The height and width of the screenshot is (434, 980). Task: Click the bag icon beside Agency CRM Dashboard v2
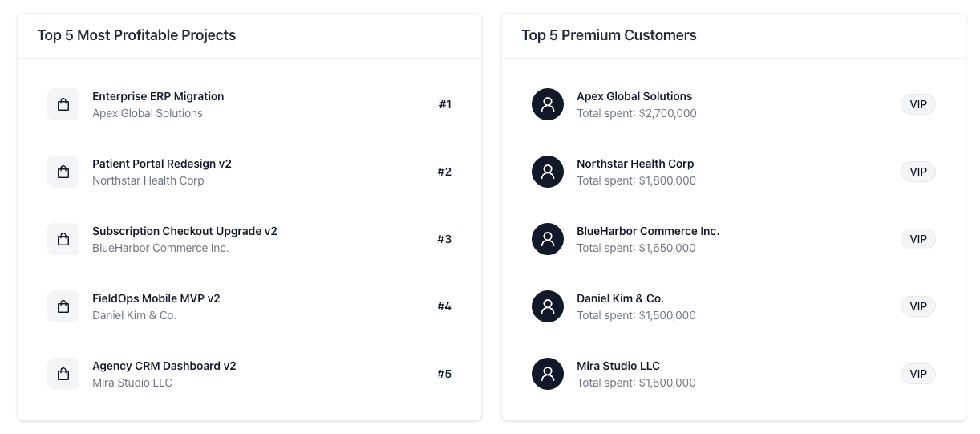coord(63,374)
